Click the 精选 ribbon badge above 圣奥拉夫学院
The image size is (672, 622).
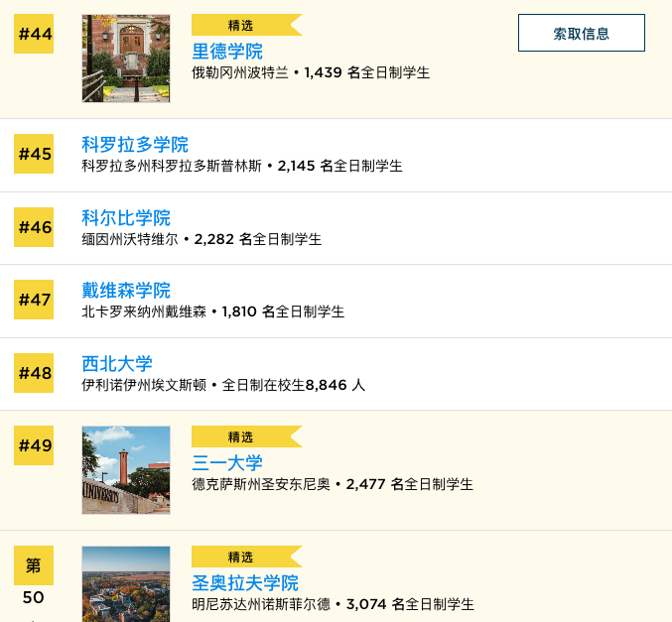pyautogui.click(x=246, y=557)
